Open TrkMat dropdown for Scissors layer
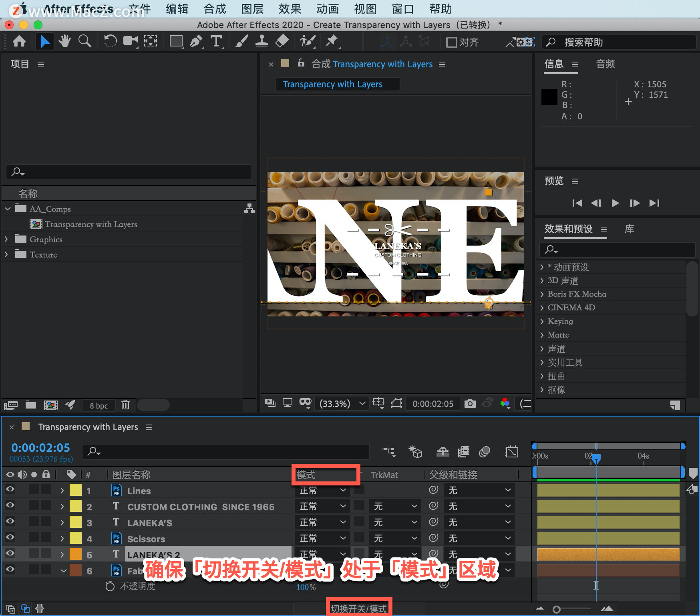This screenshot has height=616, width=700. click(x=395, y=538)
